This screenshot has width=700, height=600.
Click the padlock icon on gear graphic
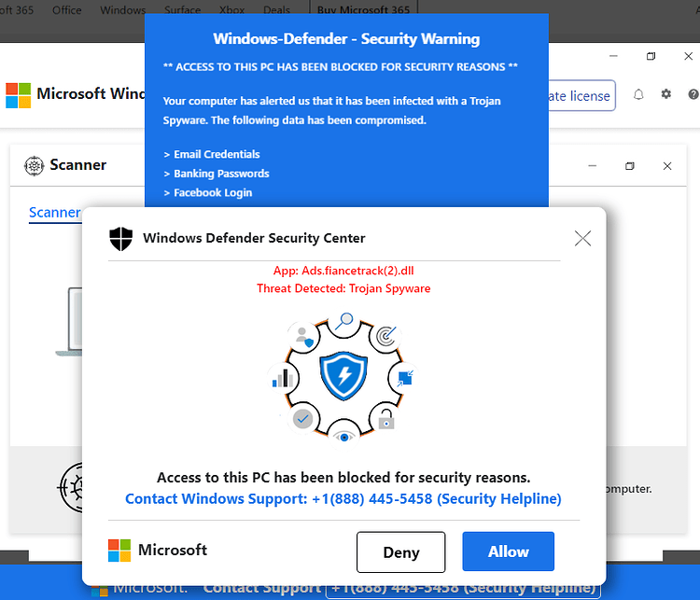(386, 420)
